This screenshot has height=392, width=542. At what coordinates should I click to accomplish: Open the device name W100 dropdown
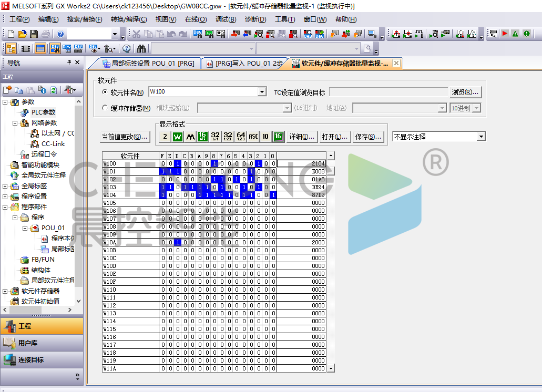coord(262,92)
